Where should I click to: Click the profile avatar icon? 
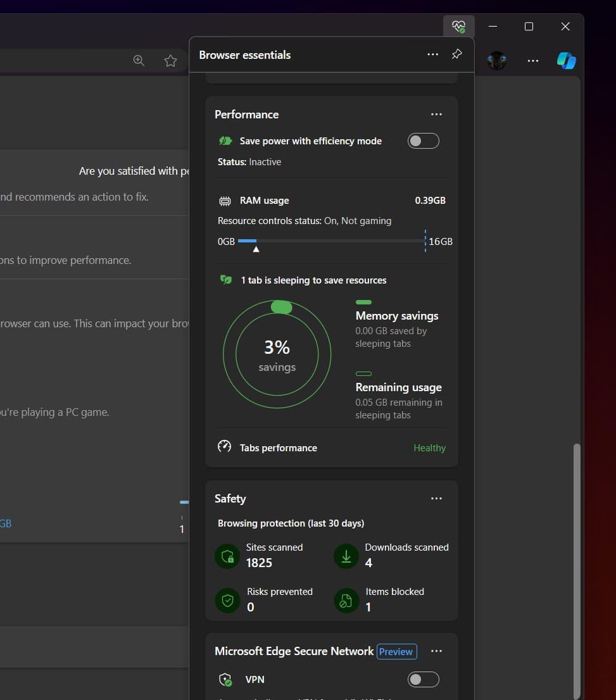[x=497, y=60]
